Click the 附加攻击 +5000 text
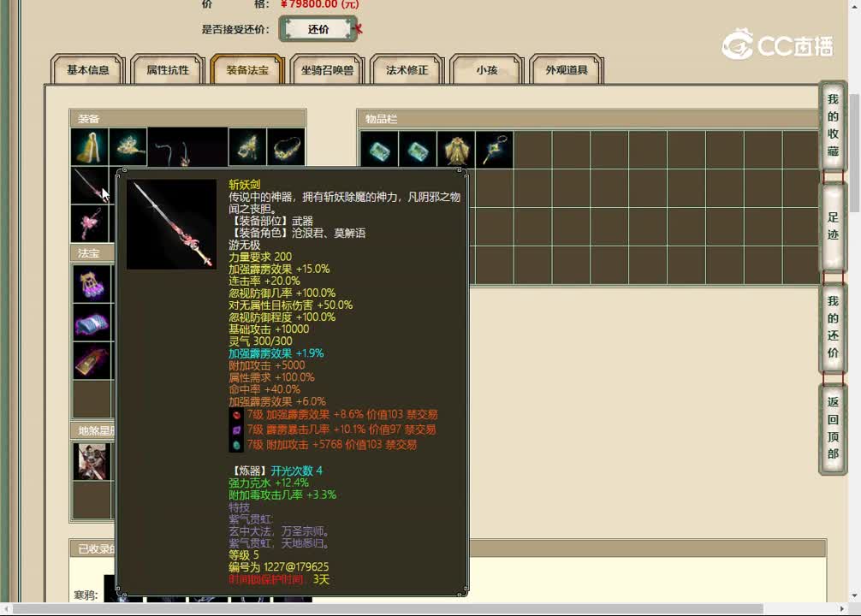 tap(267, 365)
